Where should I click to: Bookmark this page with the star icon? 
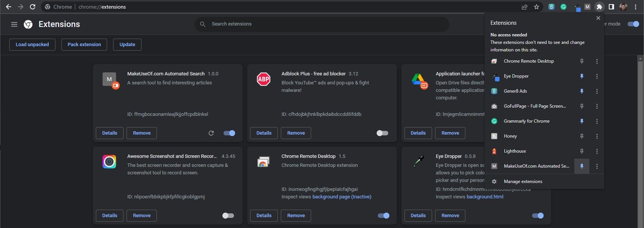click(x=537, y=7)
